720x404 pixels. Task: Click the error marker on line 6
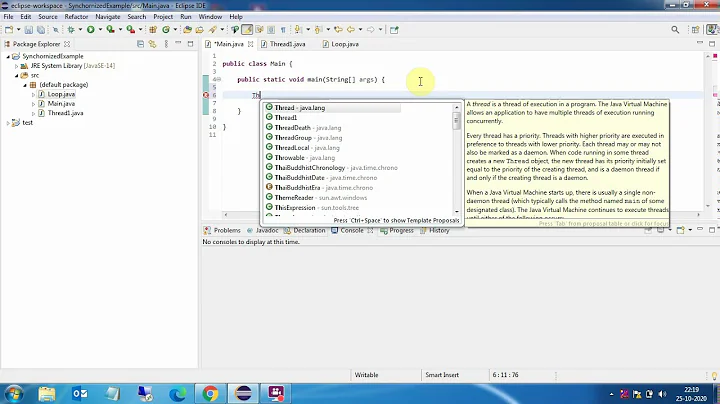[206, 95]
